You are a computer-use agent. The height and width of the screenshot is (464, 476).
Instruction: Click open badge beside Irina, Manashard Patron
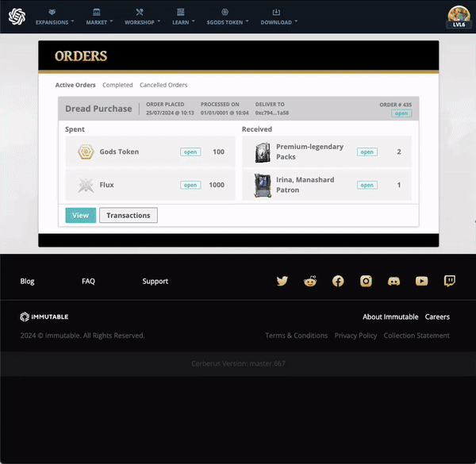coord(367,185)
